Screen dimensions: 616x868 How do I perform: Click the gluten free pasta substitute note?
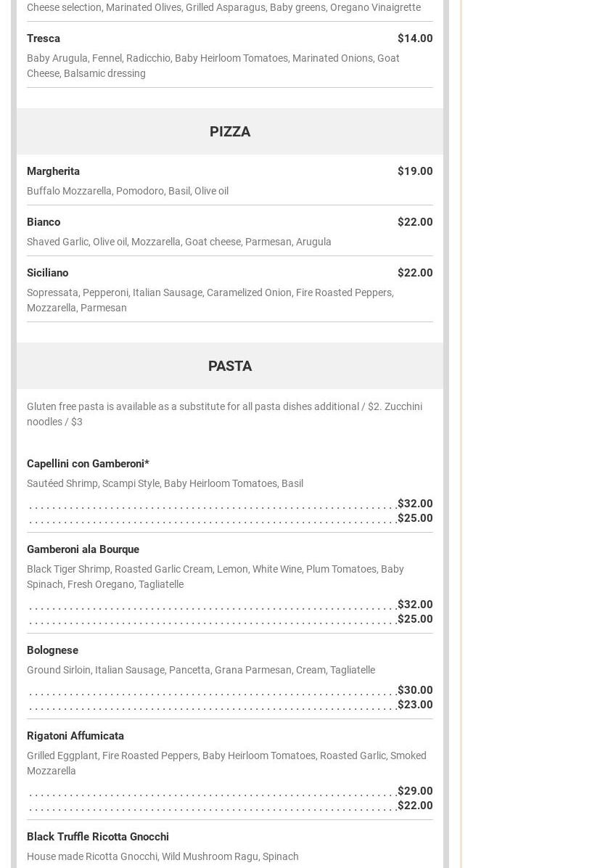pos(224,414)
